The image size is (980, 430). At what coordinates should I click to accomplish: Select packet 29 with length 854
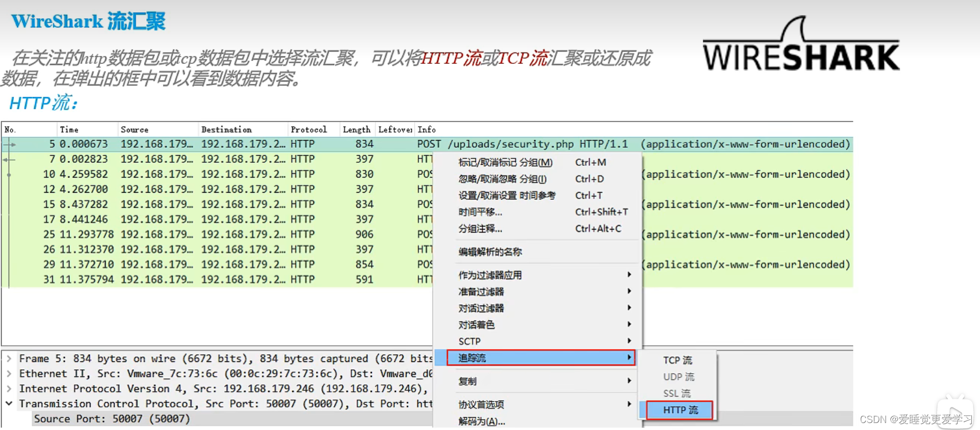[217, 264]
